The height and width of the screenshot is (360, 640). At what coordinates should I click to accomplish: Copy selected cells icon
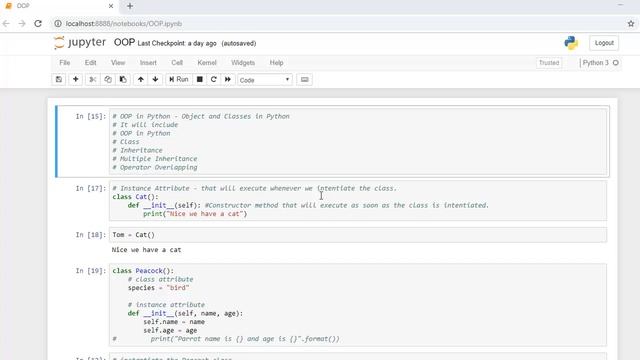[x=108, y=80]
